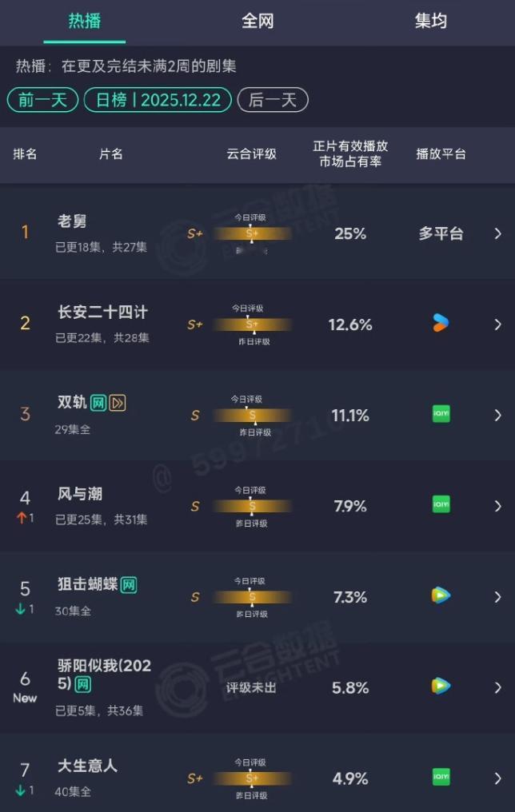The image size is (515, 812).
Task: Expand details for the 老舅 entry
Action: click(498, 233)
